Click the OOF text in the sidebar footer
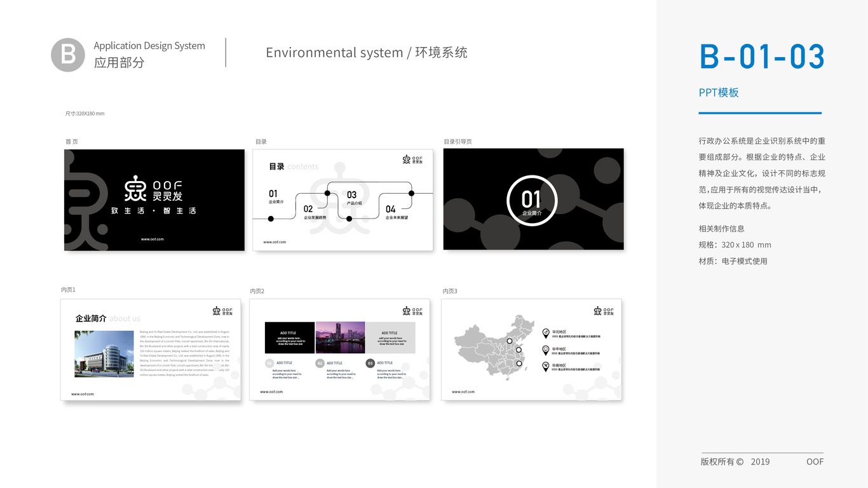Viewport: 868px width, 488px height. 815,462
